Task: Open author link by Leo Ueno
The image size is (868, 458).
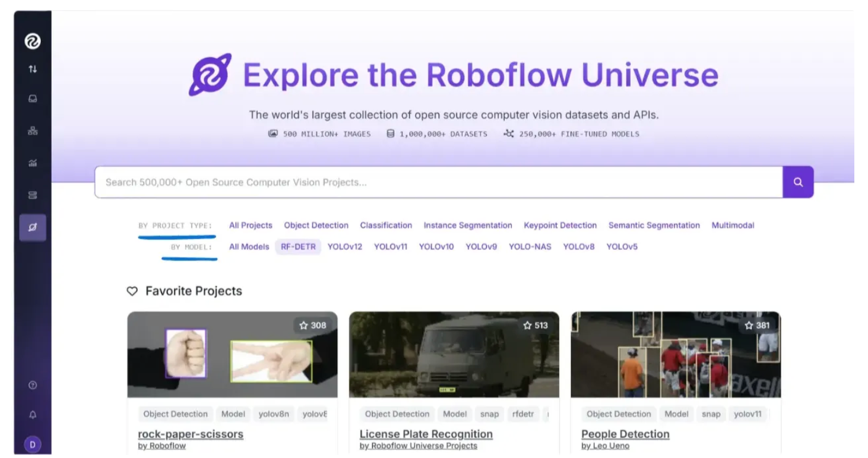Action: click(605, 446)
